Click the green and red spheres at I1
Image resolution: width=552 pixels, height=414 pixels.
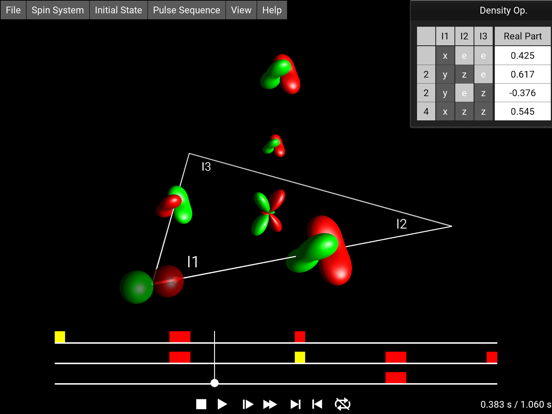151,284
